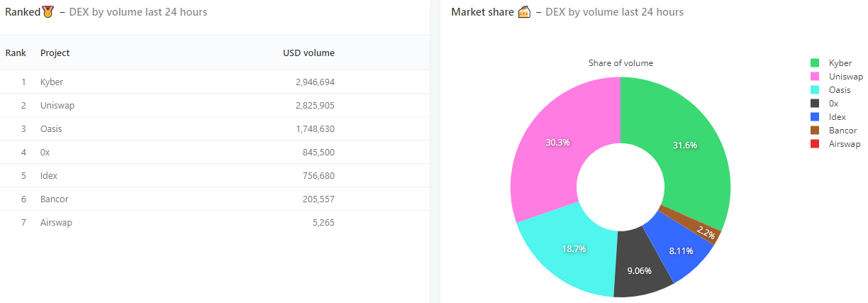Click the Airswap red legend swatch

tap(815, 144)
